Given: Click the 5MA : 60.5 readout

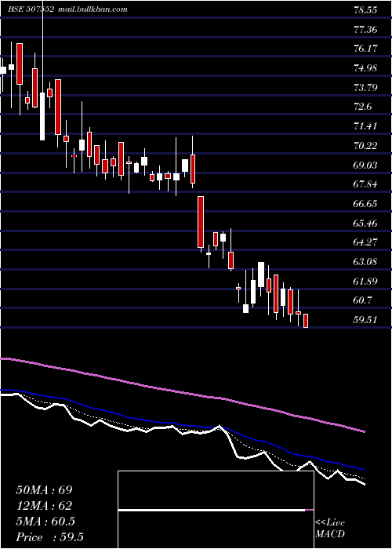Looking at the screenshot, I should tap(45, 522).
